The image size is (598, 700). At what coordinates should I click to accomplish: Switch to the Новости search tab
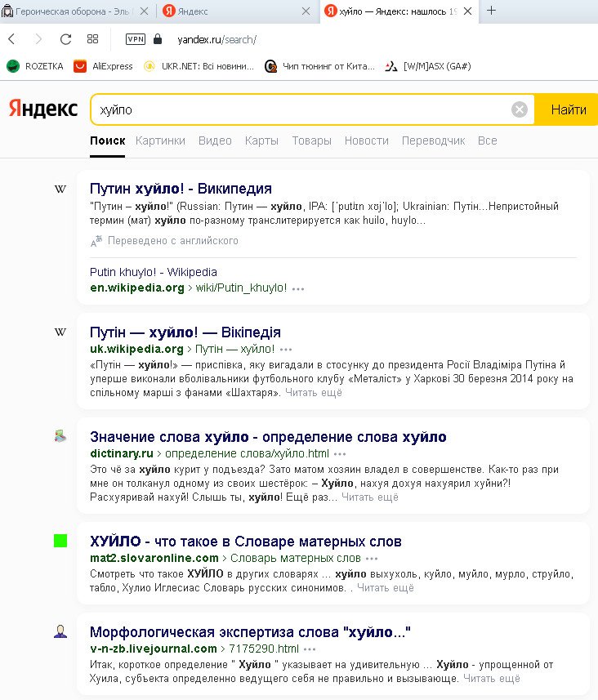pyautogui.click(x=366, y=140)
